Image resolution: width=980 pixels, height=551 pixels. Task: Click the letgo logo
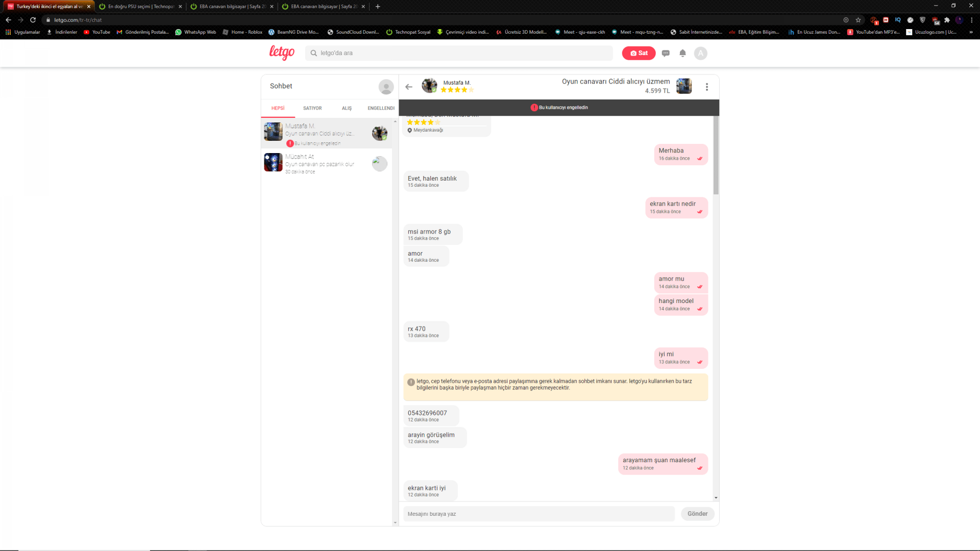tap(282, 53)
